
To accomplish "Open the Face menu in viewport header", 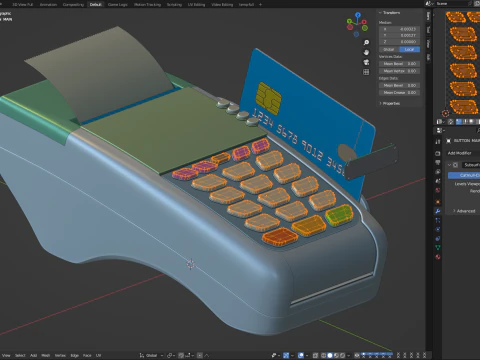I will 87,355.
